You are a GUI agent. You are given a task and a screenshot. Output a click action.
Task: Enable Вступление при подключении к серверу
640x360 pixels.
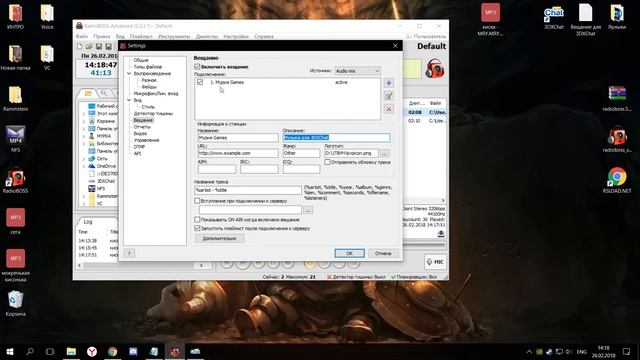(x=198, y=201)
